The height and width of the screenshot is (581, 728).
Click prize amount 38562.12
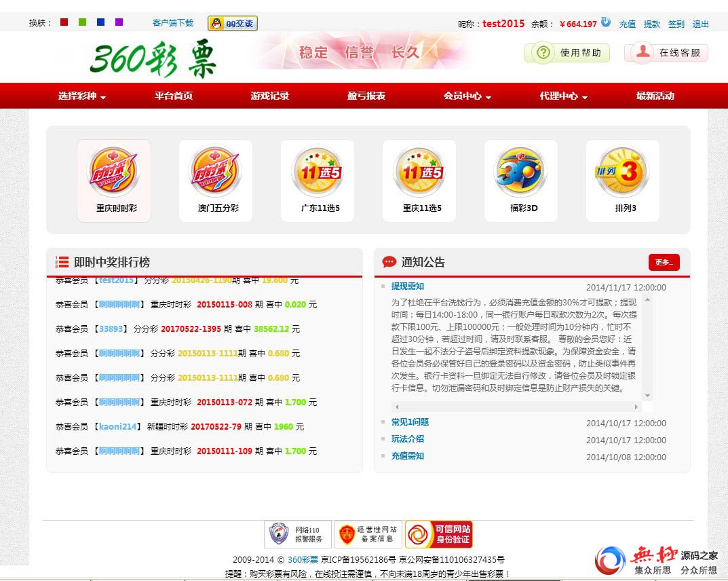[x=271, y=329]
